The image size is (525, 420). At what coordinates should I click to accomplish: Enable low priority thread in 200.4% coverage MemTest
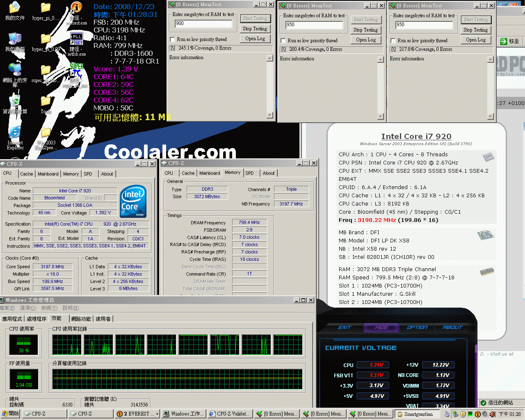pos(283,41)
